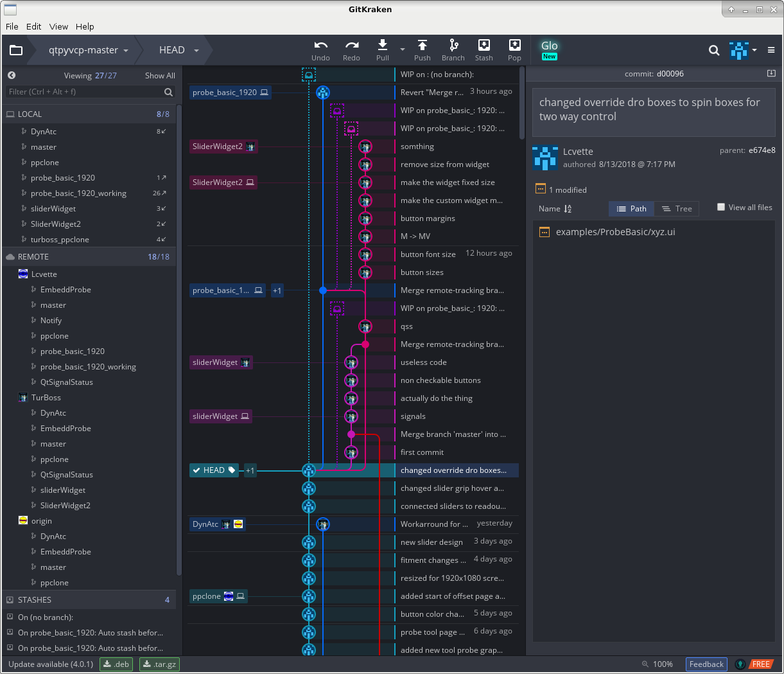
Task: Switch file view to Tree
Action: [x=677, y=209]
